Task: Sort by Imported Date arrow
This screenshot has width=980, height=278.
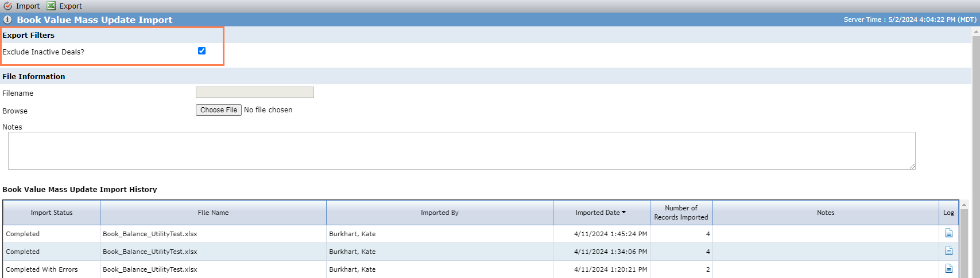Action: pyautogui.click(x=624, y=212)
